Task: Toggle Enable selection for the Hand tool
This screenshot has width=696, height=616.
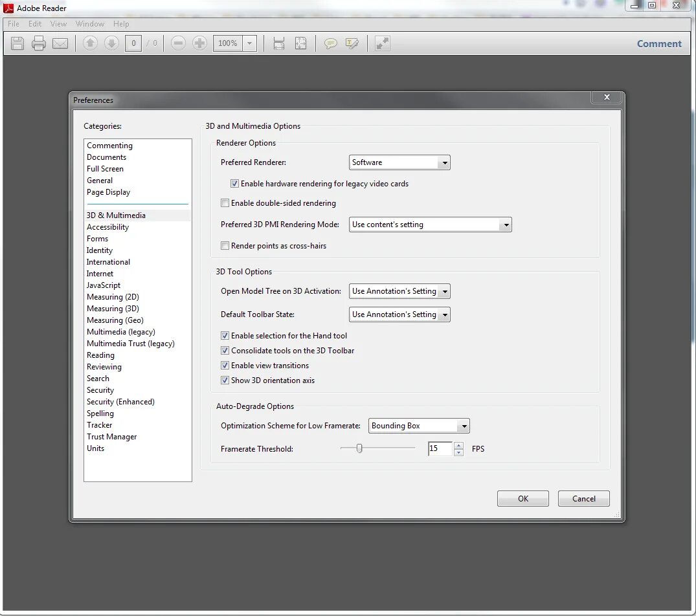Action: click(225, 336)
